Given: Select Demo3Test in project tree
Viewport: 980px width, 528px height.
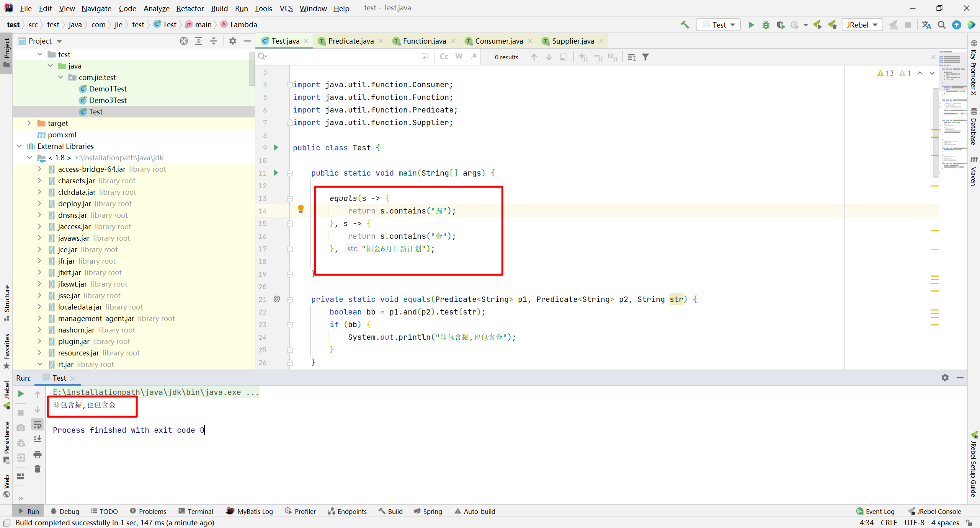Looking at the screenshot, I should pos(108,100).
